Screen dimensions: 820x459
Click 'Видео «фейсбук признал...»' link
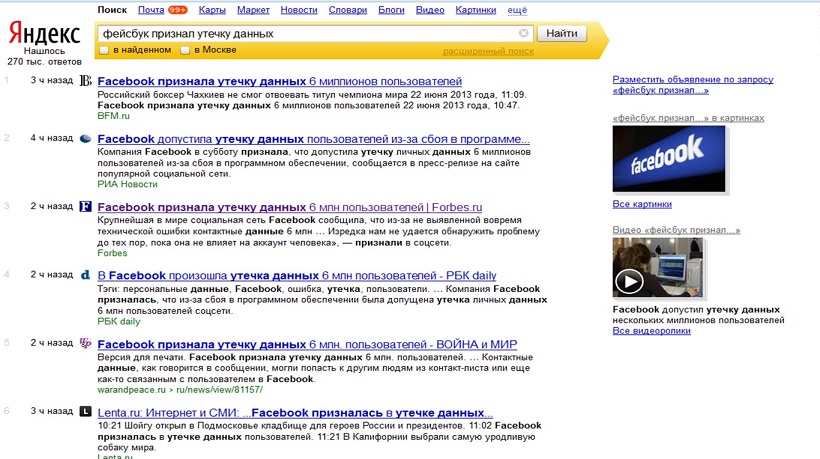[676, 230]
